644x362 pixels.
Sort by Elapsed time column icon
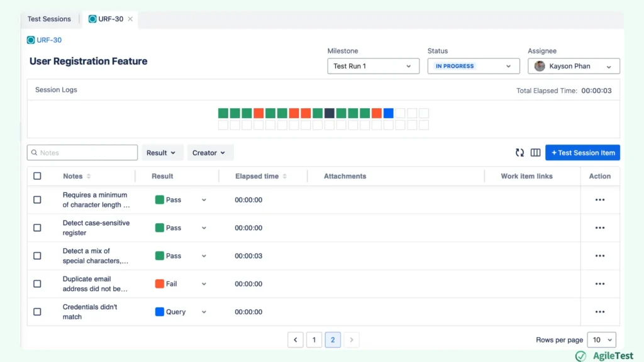285,177
